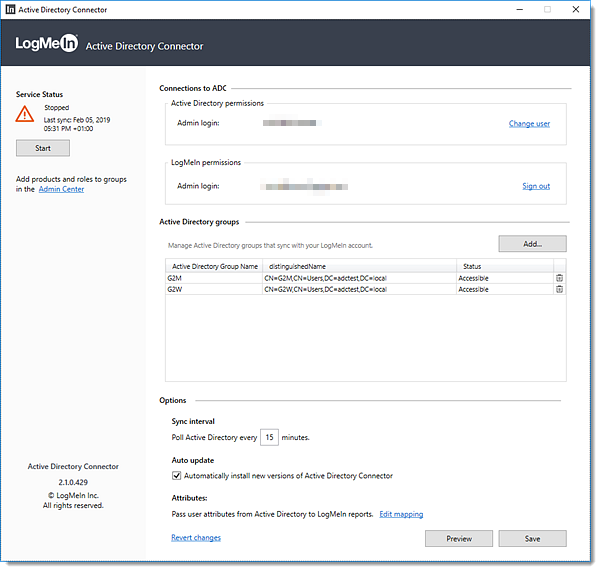Viewport: 600px width, 571px height.
Task: Add a new Active Directory group
Action: 532,244
